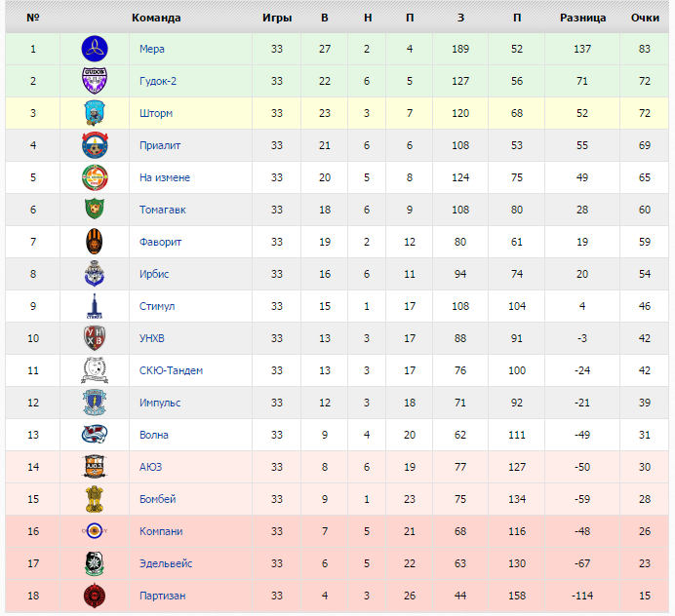Image resolution: width=675 pixels, height=616 pixels.
Task: Click the Приалит team emblem
Action: pyautogui.click(x=95, y=145)
